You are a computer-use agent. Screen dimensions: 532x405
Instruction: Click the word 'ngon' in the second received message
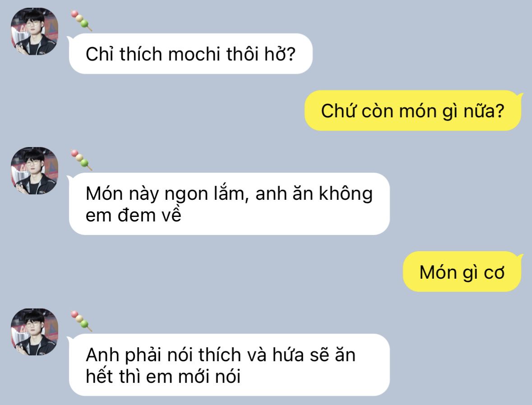point(186,194)
